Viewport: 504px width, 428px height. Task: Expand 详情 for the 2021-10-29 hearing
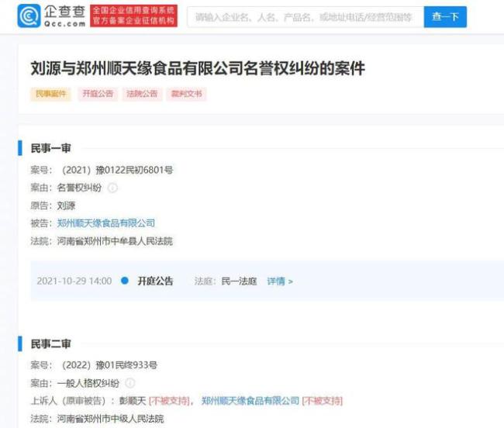(x=280, y=281)
